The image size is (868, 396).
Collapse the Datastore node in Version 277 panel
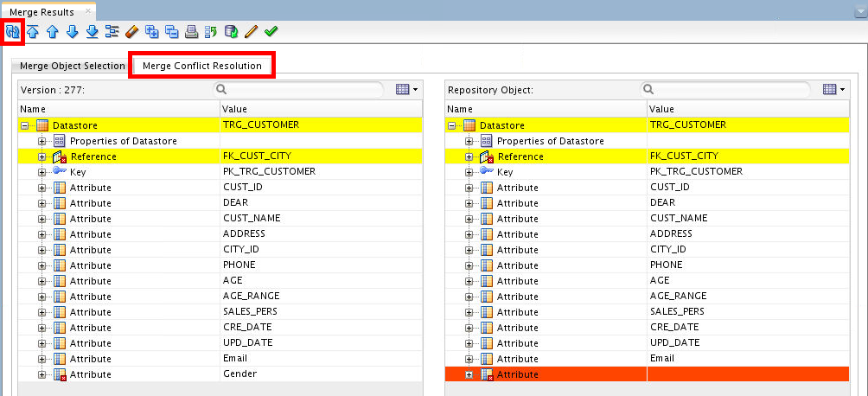pyautogui.click(x=24, y=125)
